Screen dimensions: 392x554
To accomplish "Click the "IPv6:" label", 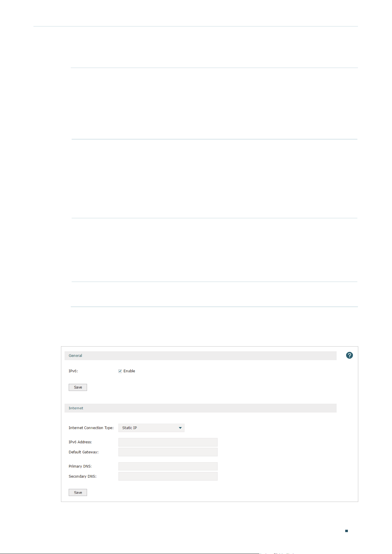I will coord(73,371).
